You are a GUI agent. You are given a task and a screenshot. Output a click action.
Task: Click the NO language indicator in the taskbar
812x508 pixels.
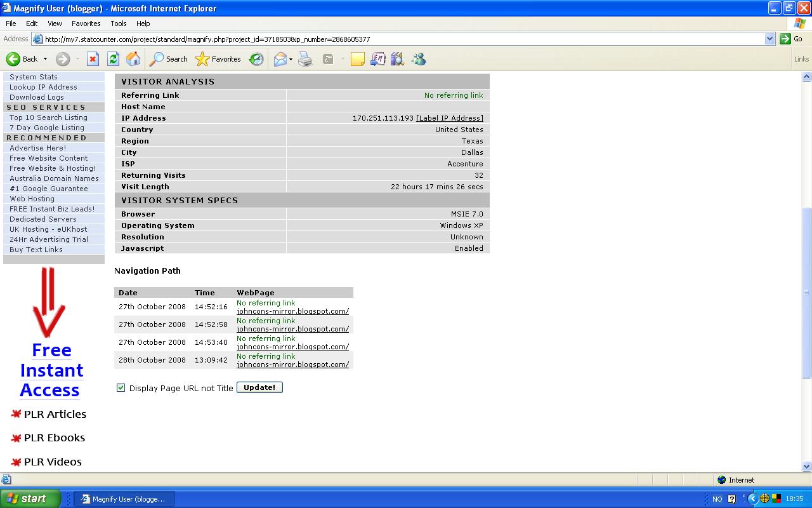717,499
